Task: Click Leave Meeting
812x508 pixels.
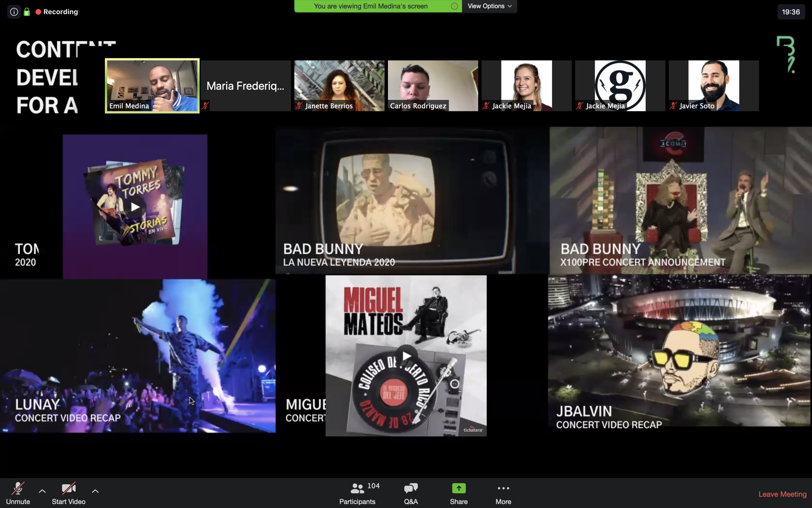Action: click(x=782, y=494)
